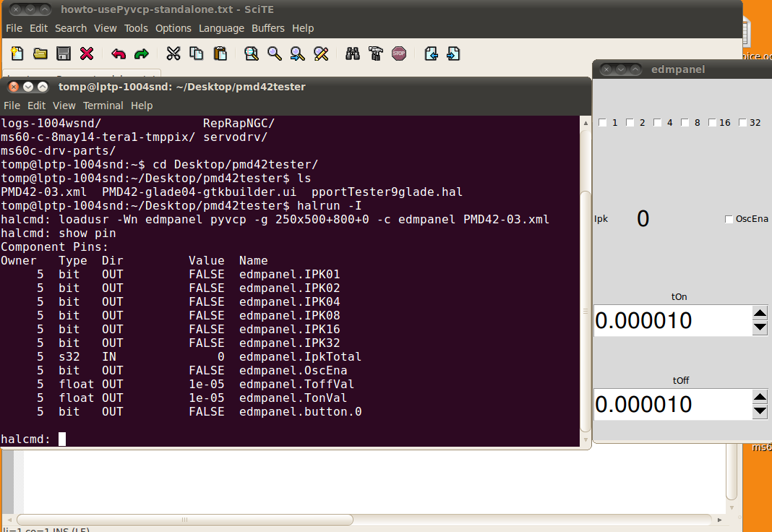
Task: Click the Replace magnifier with pencil icon
Action: tap(321, 53)
